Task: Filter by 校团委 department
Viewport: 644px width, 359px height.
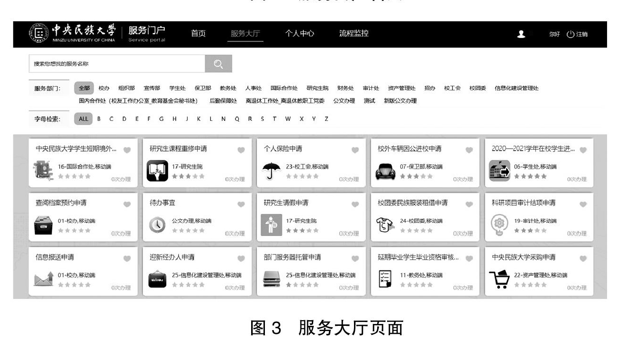Action: pyautogui.click(x=478, y=88)
